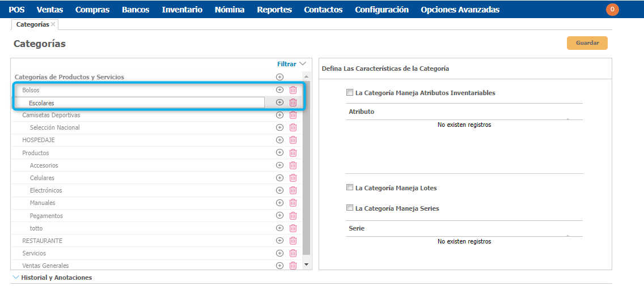
Task: Open the orange notification counter badge
Action: [612, 9]
